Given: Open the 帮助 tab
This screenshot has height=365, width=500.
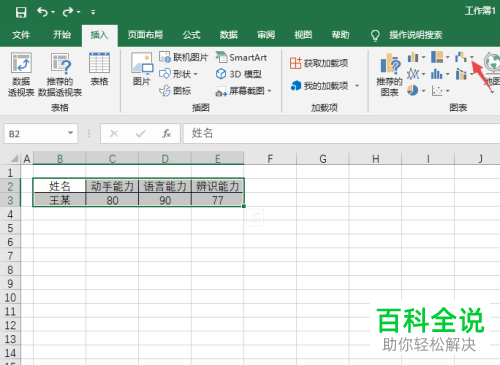Looking at the screenshot, I should pos(340,35).
